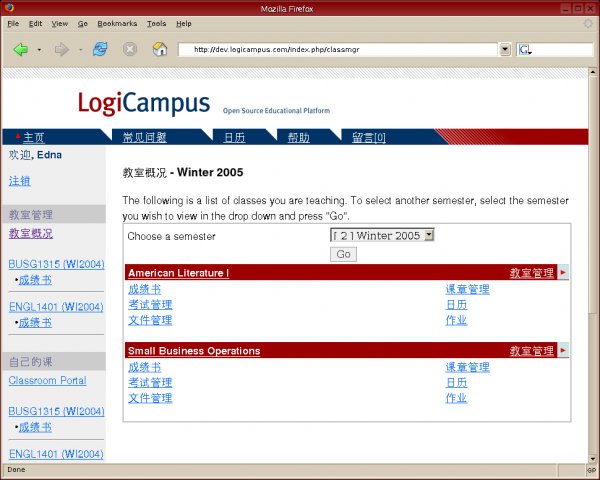Click the LogiCampus logo

(x=144, y=103)
